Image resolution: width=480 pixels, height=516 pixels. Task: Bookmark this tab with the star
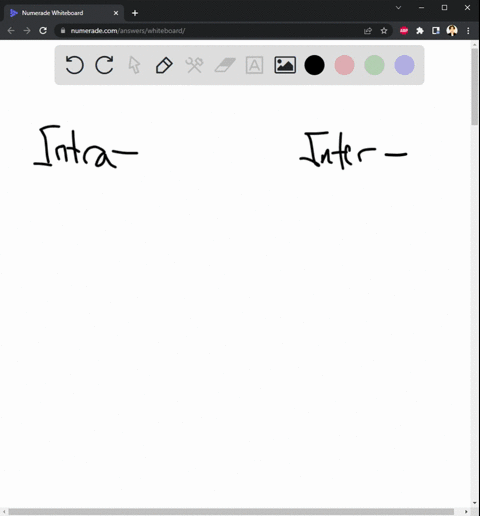coord(384,31)
